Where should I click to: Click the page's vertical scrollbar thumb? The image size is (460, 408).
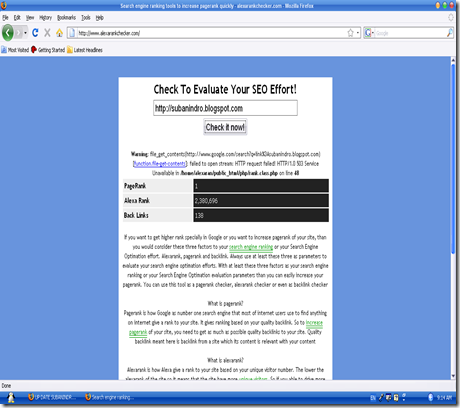[x=453, y=158]
